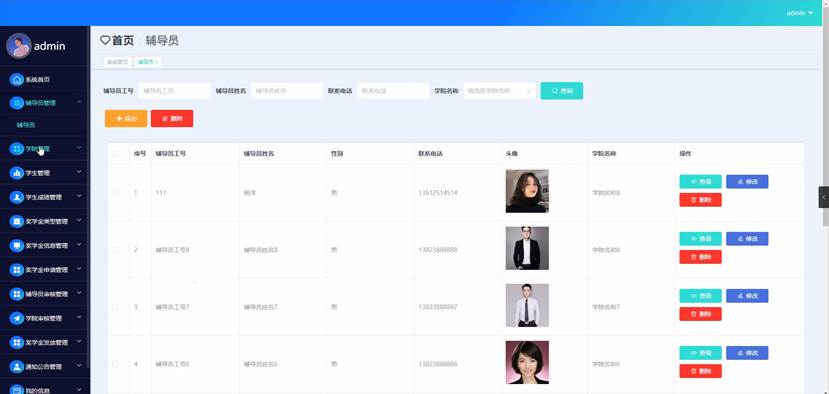
Task: Expand the 通知公告管理 menu chevron
Action: click(79, 365)
